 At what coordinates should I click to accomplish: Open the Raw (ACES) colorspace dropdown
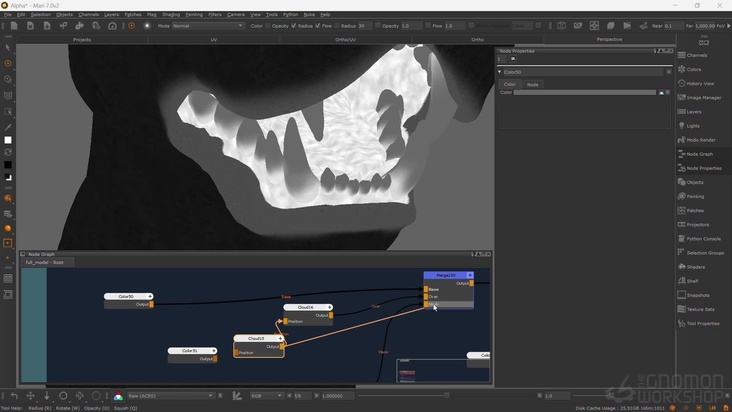(x=170, y=396)
